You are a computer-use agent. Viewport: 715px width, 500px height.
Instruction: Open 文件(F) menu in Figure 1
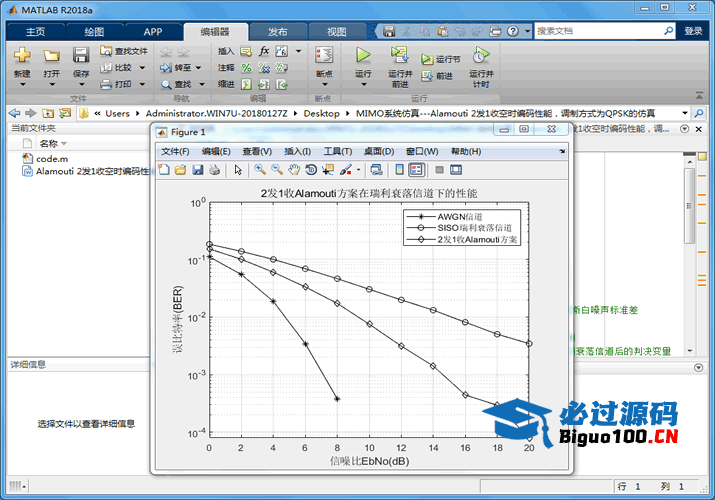tap(175, 151)
